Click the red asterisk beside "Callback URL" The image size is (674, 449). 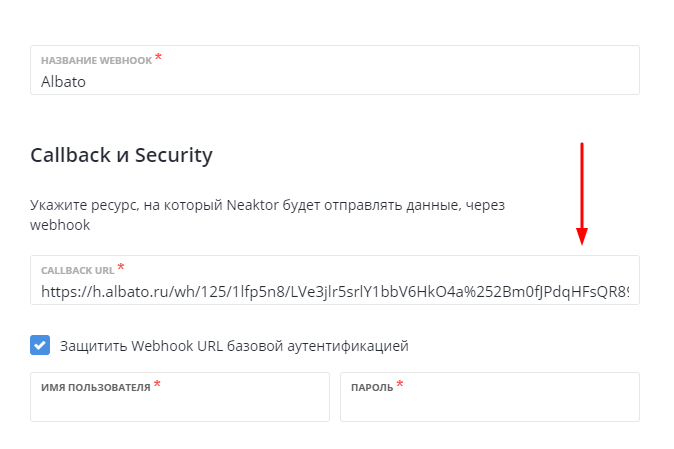(x=121, y=268)
